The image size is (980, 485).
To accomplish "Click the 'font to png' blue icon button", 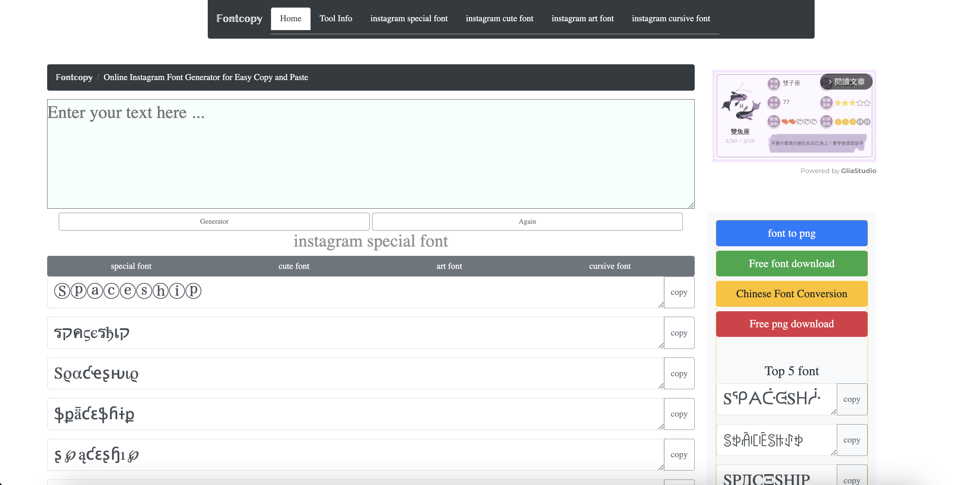I will click(x=792, y=233).
